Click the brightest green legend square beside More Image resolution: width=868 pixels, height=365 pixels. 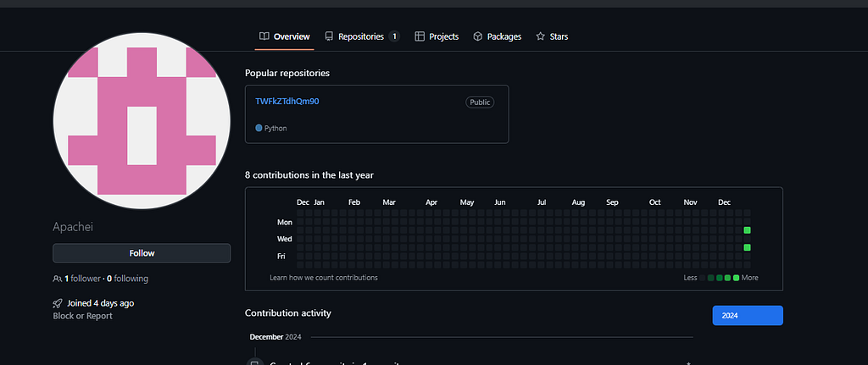(x=737, y=278)
